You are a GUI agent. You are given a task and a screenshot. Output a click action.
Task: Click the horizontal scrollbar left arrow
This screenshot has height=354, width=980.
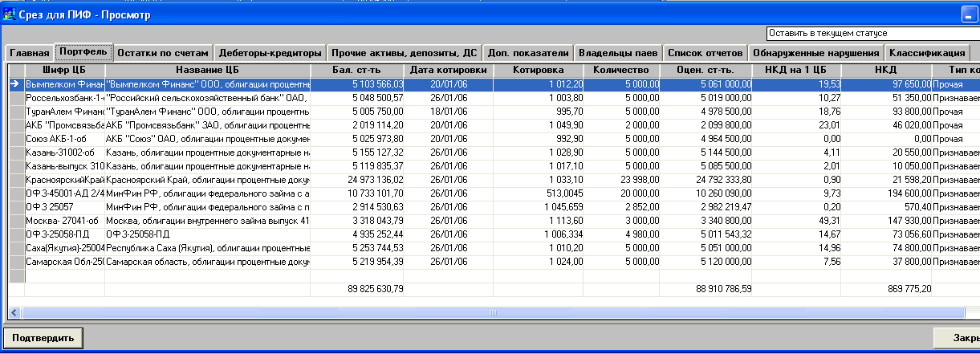click(x=15, y=312)
